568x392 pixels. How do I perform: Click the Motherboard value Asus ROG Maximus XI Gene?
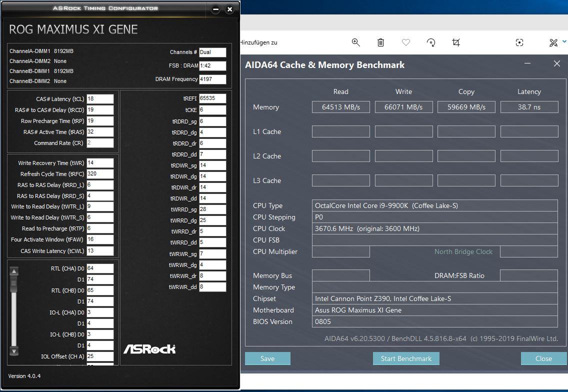click(434, 310)
